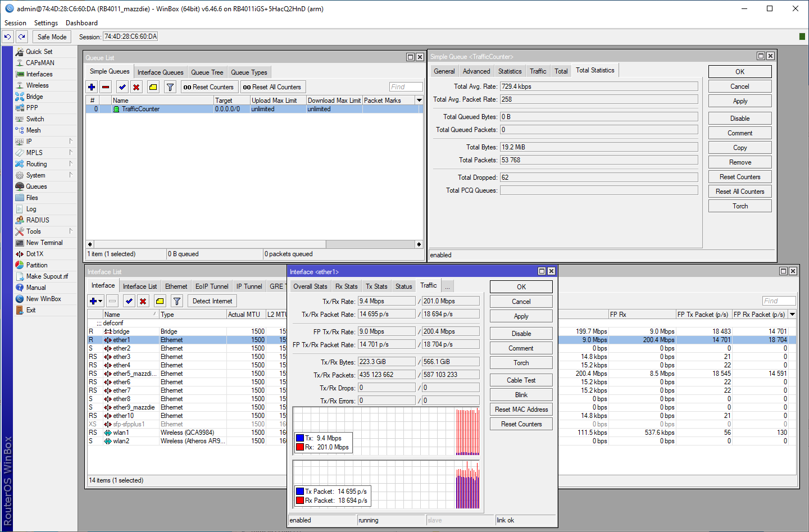Screen dimensions: 809x532
Task: Click Detect Internet button
Action: (x=212, y=301)
